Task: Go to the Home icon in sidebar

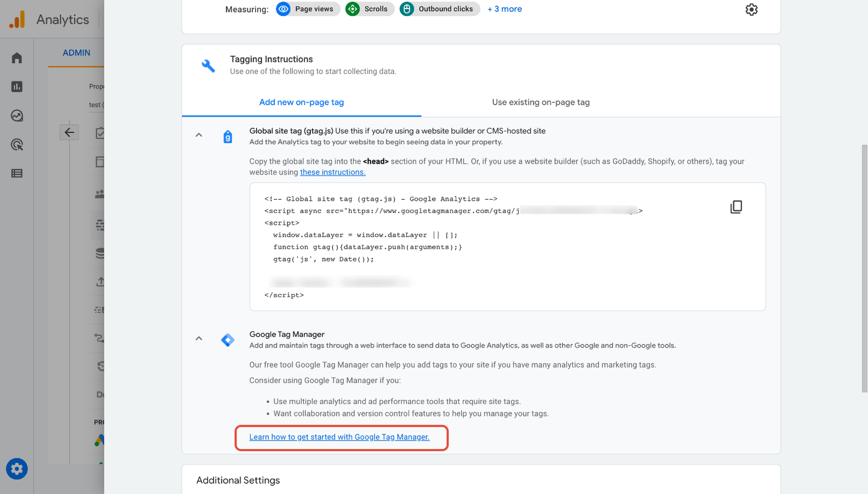Action: pos(17,58)
